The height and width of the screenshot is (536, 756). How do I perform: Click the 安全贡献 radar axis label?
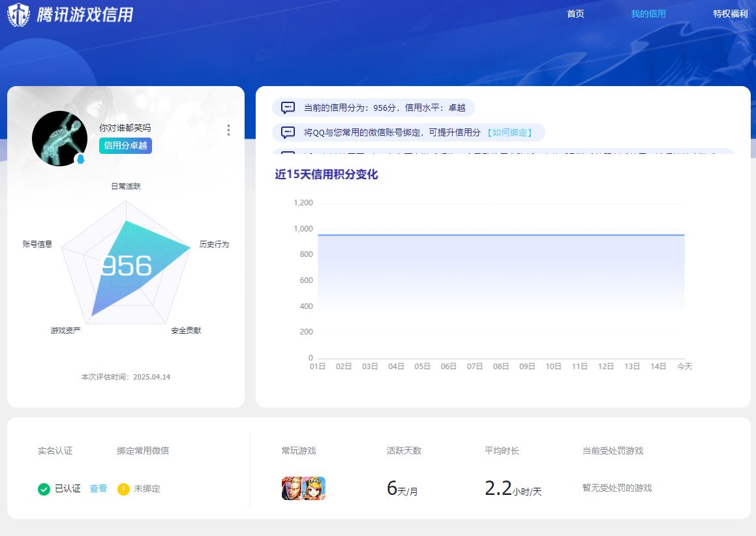(186, 331)
